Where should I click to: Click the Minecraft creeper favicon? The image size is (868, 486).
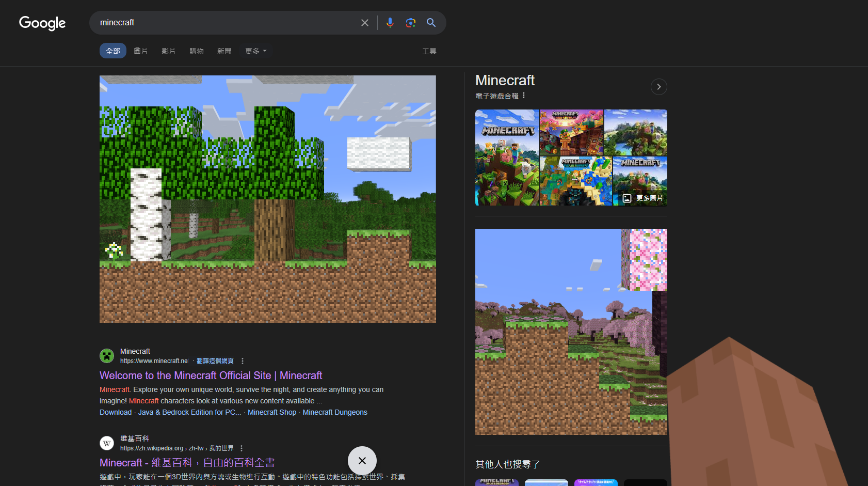[x=107, y=356]
